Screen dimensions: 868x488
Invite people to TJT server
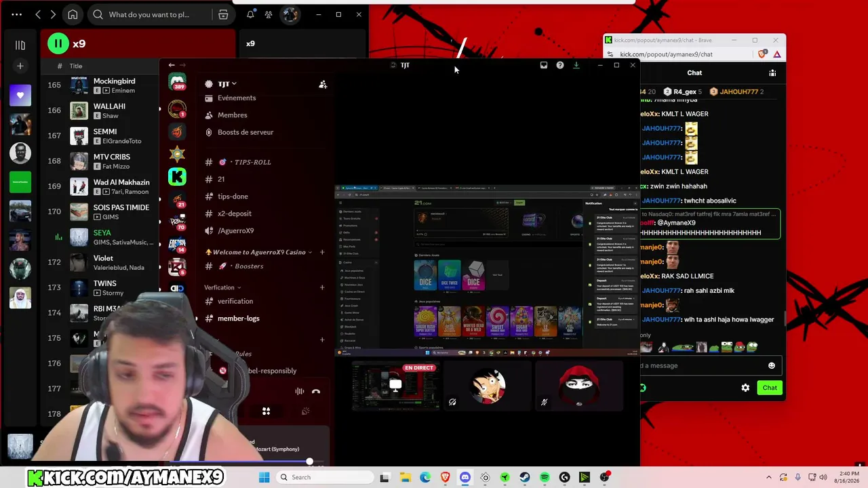pos(323,84)
